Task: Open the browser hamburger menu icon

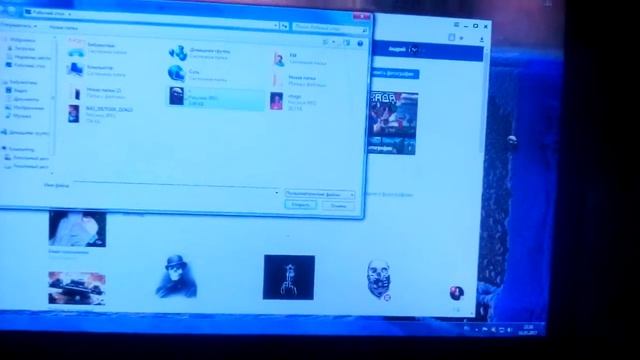Action: click(457, 25)
